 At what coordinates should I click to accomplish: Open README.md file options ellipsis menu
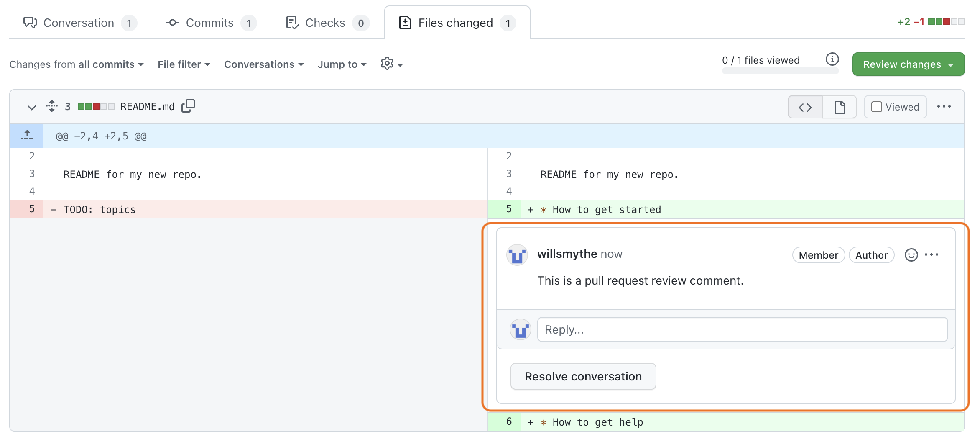(x=944, y=107)
